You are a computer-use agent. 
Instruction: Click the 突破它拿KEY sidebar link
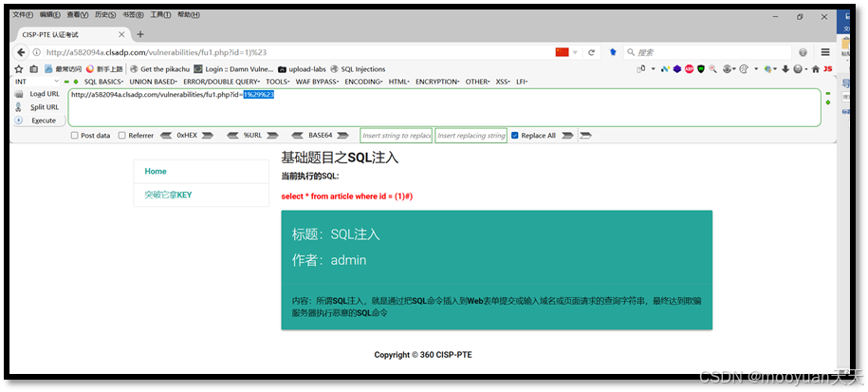[168, 195]
